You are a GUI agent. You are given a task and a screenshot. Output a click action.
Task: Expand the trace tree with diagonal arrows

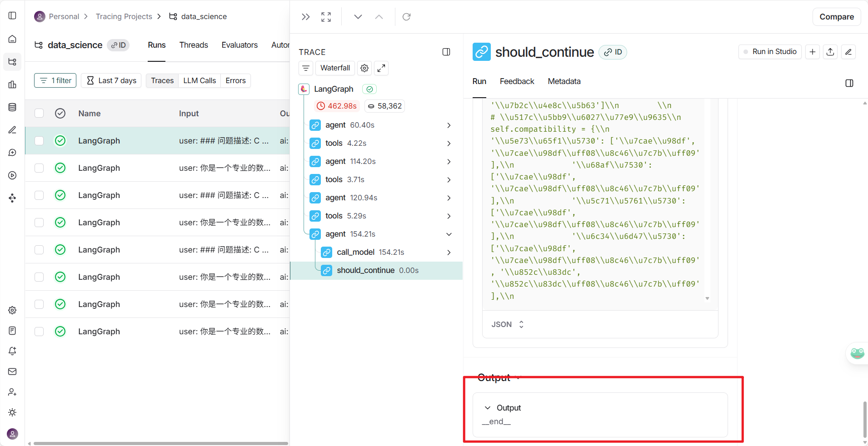pyautogui.click(x=381, y=68)
